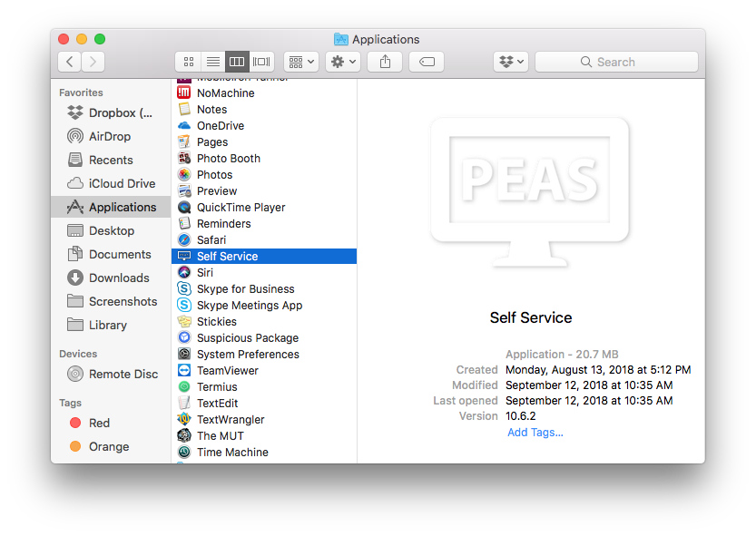756x536 pixels.
Task: Select Photo Booth in the list
Action: pos(264,159)
